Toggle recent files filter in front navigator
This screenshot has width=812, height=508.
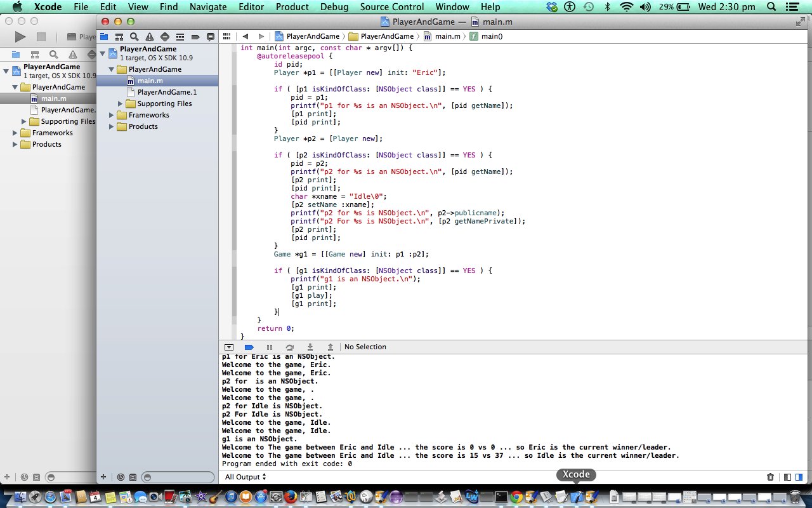click(x=121, y=477)
